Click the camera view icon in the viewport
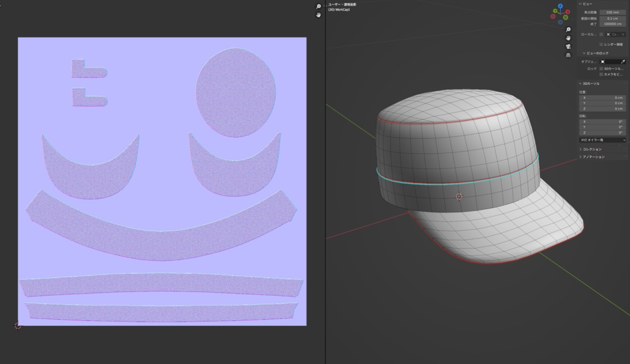630x364 pixels. click(568, 47)
